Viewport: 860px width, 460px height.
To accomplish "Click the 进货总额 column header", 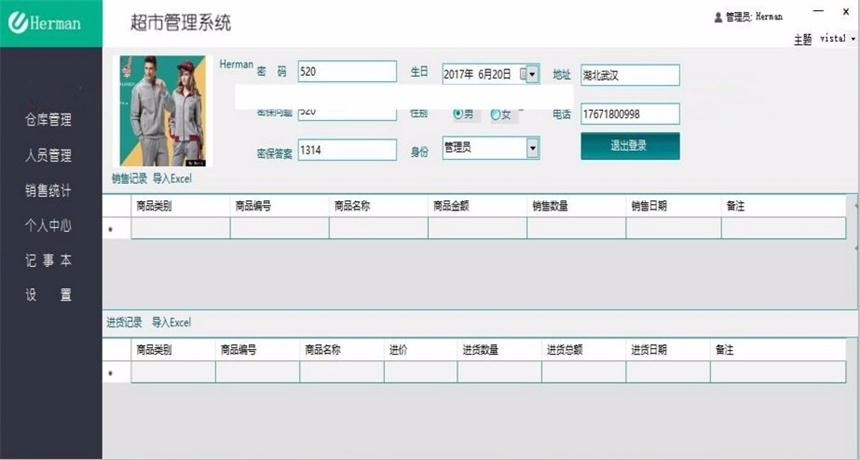I will (584, 350).
